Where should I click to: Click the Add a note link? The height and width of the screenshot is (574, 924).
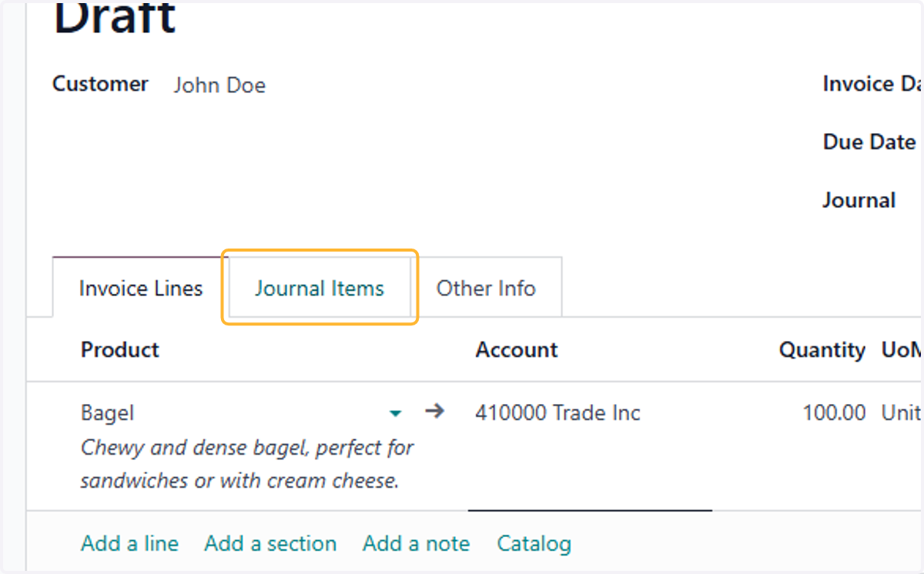tap(417, 543)
